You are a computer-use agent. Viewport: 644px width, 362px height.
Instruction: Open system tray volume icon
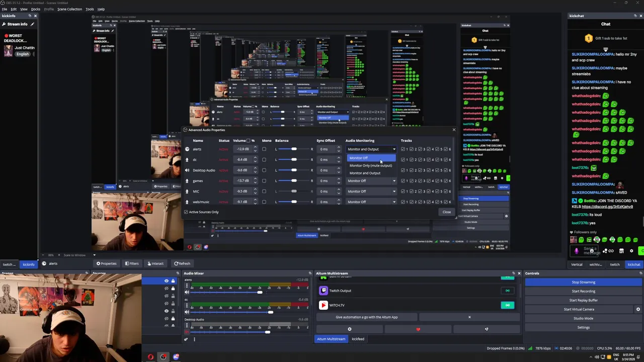[597, 357]
